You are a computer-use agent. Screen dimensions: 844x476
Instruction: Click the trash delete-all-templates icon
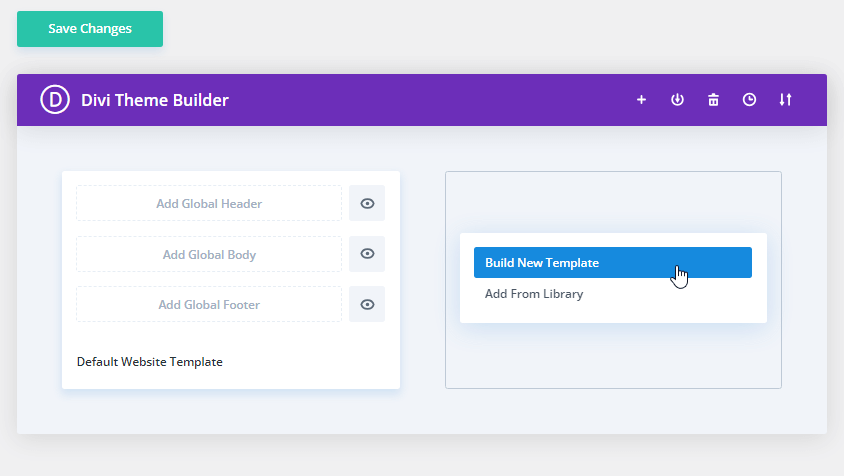(x=713, y=100)
